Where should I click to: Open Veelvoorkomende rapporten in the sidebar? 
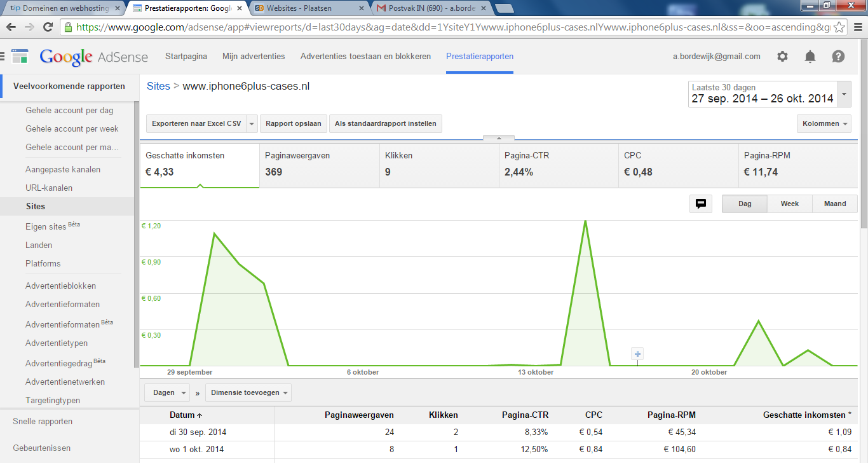coord(69,86)
